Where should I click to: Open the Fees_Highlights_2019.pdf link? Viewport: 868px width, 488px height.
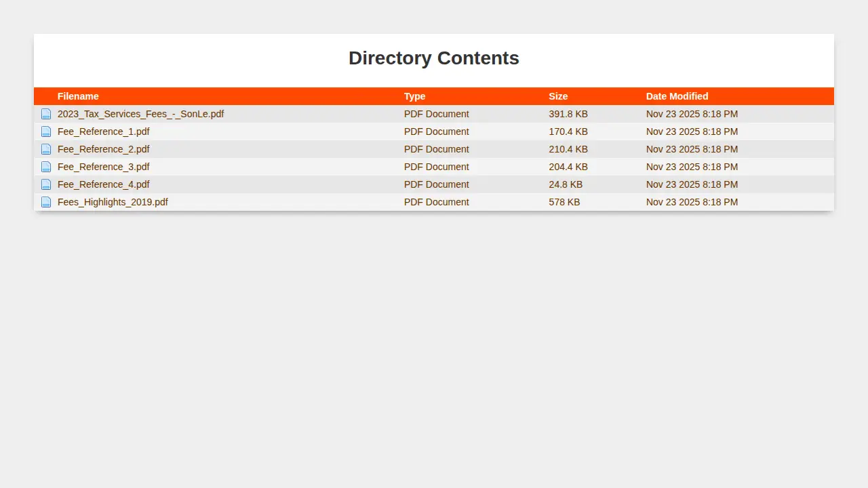click(x=113, y=202)
